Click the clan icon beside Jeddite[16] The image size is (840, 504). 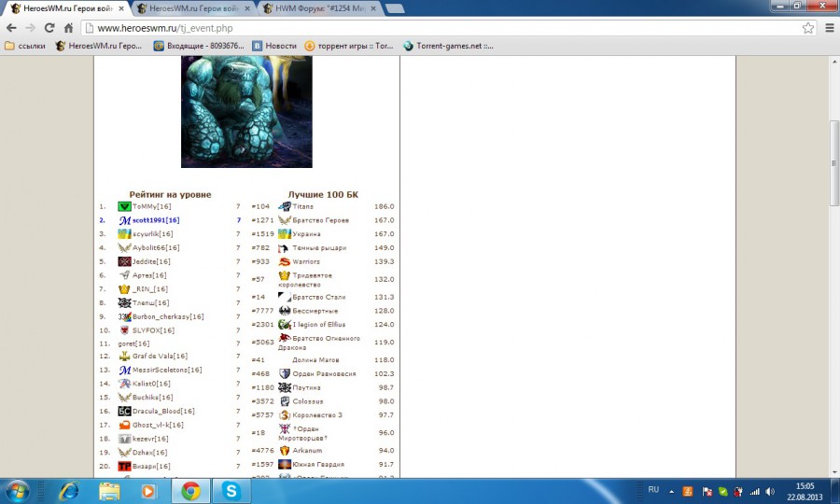point(124,261)
